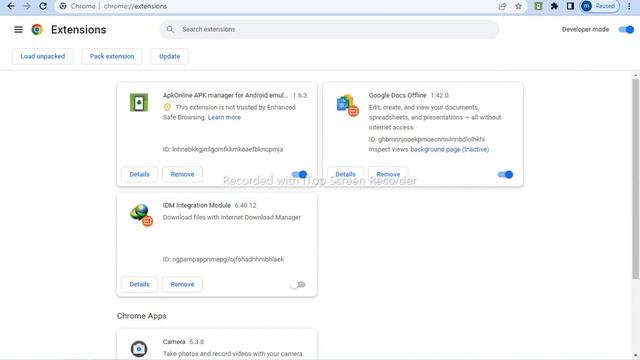The height and width of the screenshot is (360, 640).
Task: Click the Chrome Apps heading
Action: (x=142, y=316)
